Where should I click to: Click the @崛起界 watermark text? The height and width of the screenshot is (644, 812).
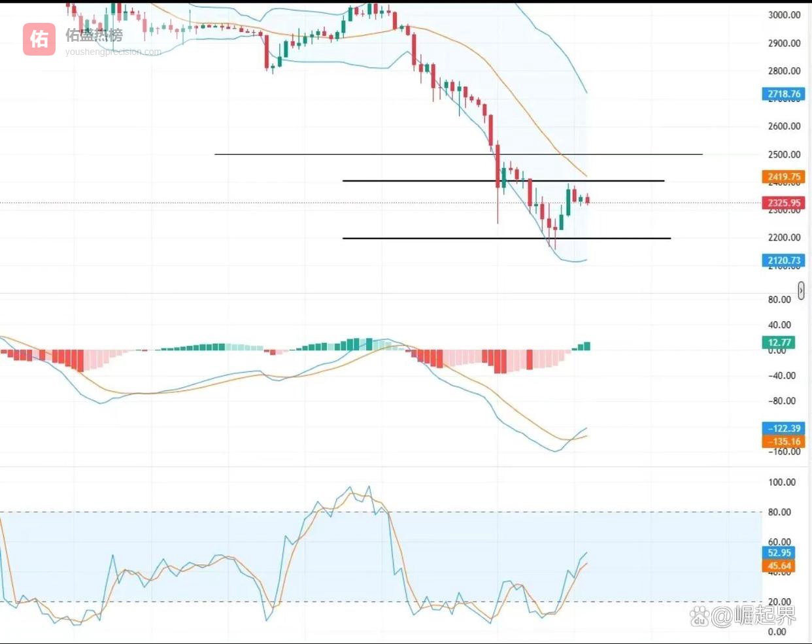point(754,615)
